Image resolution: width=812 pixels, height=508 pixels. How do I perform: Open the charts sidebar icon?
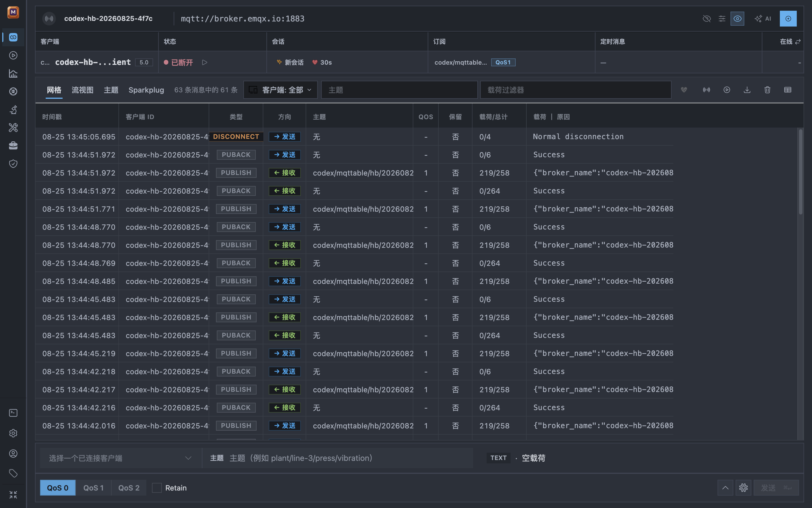point(13,73)
